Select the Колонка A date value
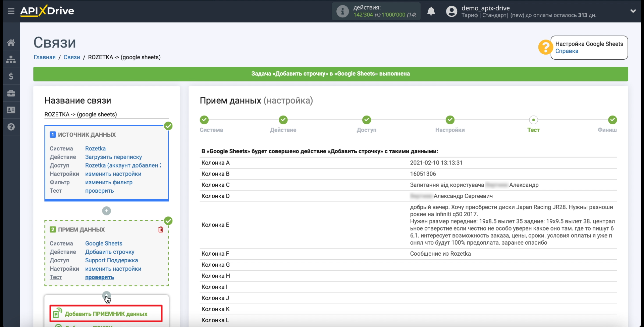Viewport: 644px width, 327px height. [x=436, y=163]
